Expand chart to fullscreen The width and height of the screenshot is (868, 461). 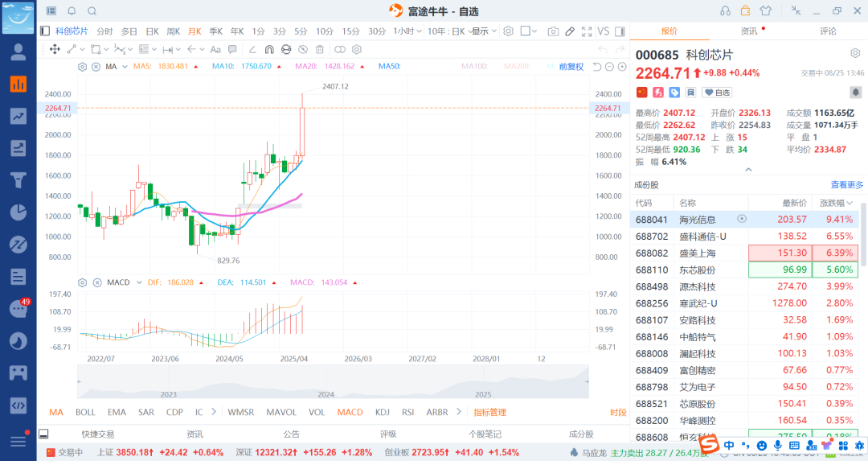(587, 31)
